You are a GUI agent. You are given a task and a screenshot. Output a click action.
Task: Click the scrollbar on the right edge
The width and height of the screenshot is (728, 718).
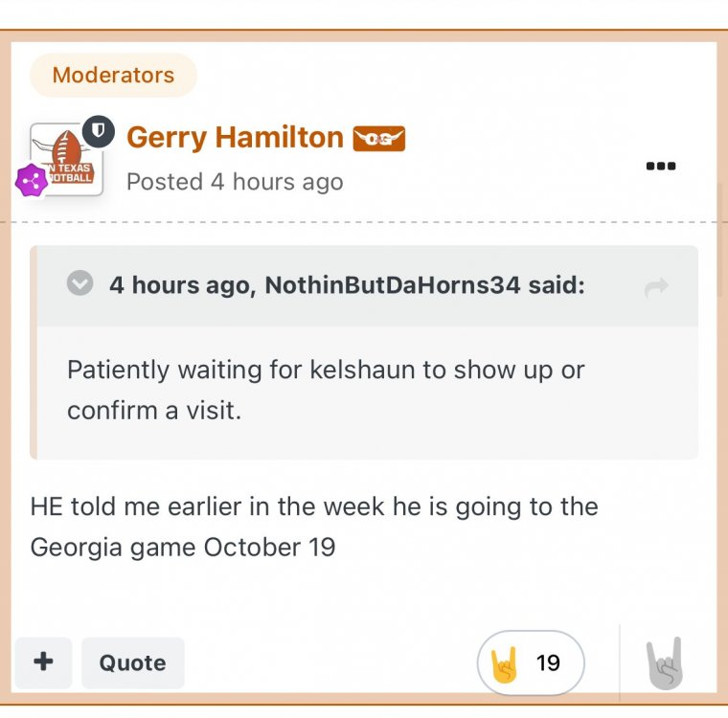(720, 239)
